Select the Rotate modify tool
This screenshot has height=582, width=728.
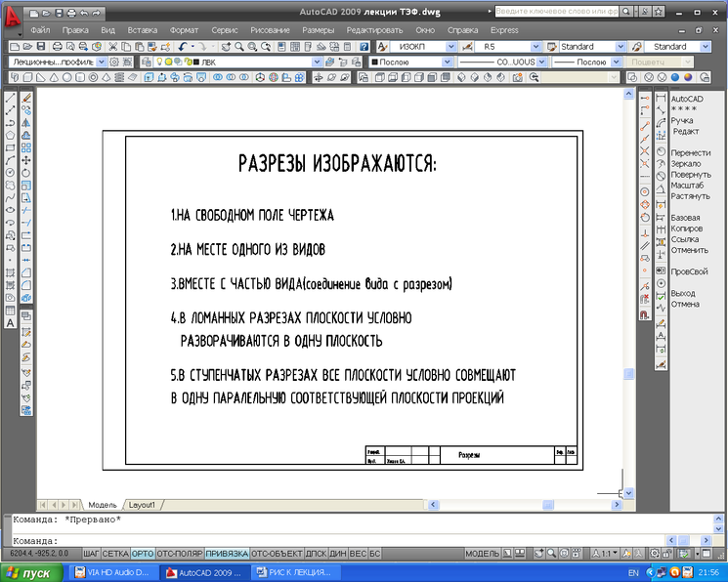tap(26, 173)
